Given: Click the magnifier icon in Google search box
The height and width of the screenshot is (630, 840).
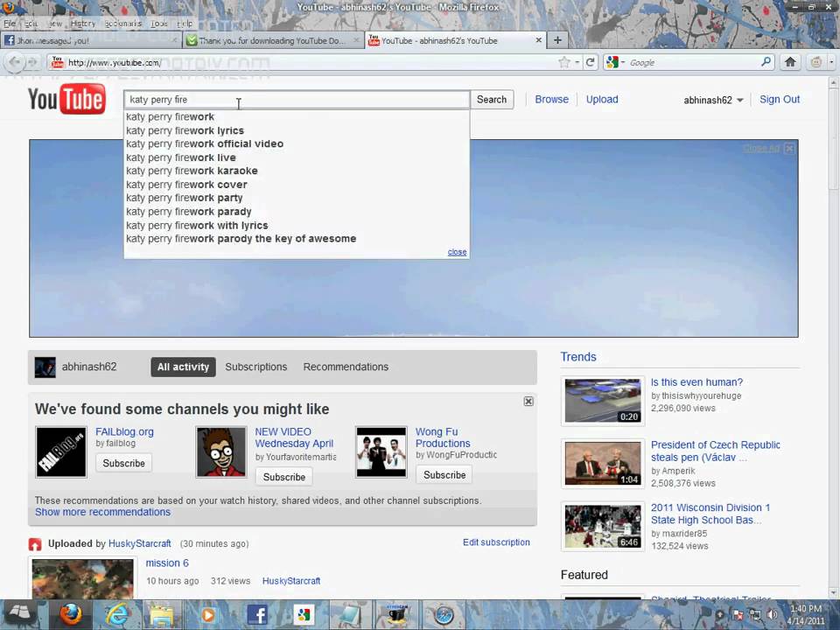Looking at the screenshot, I should [x=766, y=62].
